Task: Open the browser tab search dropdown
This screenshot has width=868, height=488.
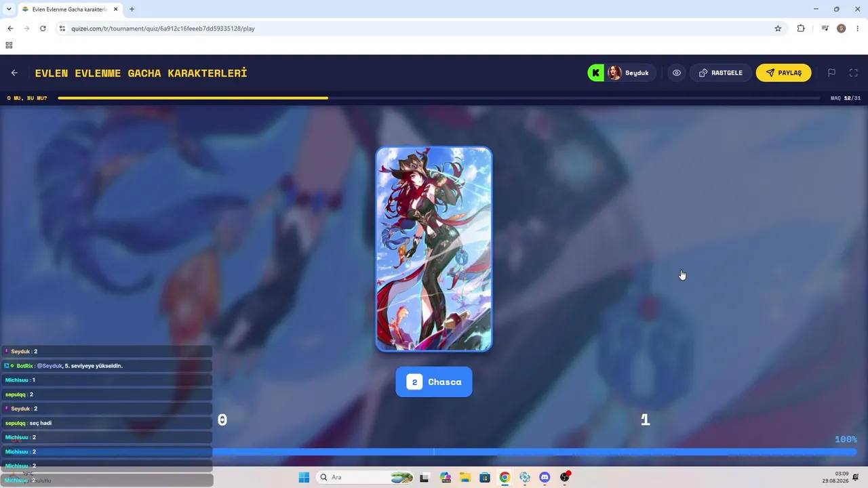Action: (9, 9)
